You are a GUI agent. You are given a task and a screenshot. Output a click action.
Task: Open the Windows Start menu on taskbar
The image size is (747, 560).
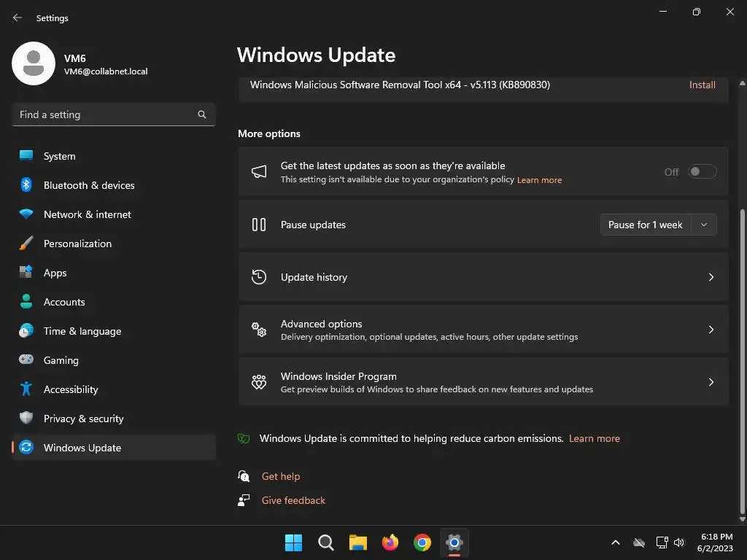tap(293, 542)
